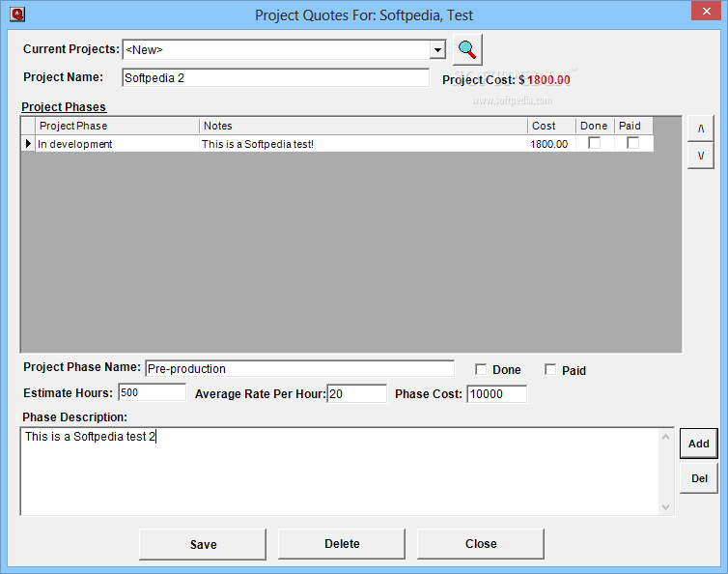
Task: Click the Project Phase column header
Action: tap(118, 126)
